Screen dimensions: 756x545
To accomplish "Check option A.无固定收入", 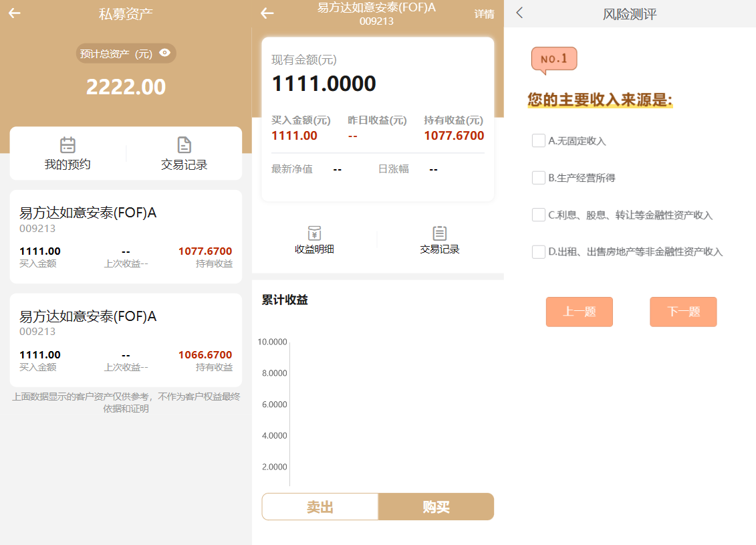I will pos(539,140).
